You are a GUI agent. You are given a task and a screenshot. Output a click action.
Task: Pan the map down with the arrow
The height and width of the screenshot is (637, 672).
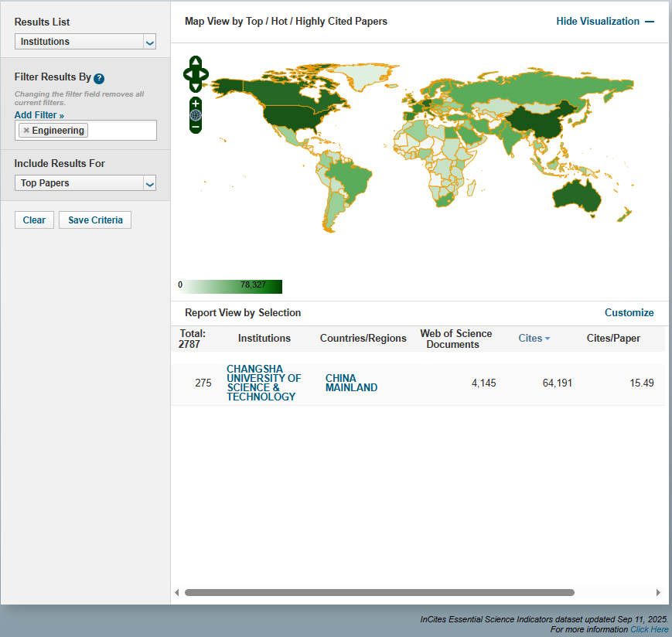[x=196, y=87]
